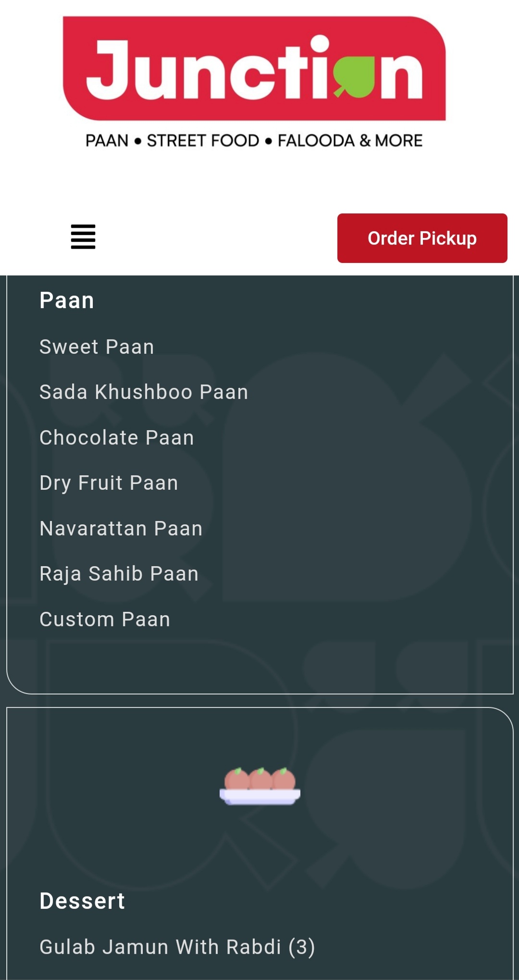
Task: Tap the Chocolate Paan menu item
Action: coord(117,437)
